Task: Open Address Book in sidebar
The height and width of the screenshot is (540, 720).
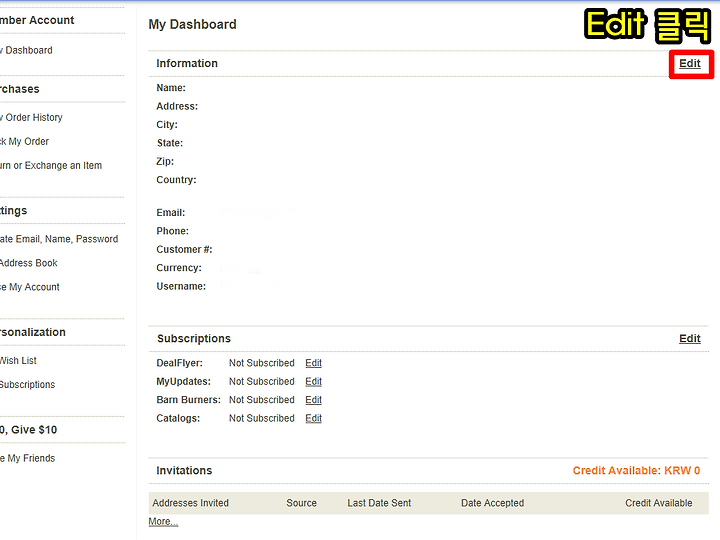Action: (x=28, y=263)
